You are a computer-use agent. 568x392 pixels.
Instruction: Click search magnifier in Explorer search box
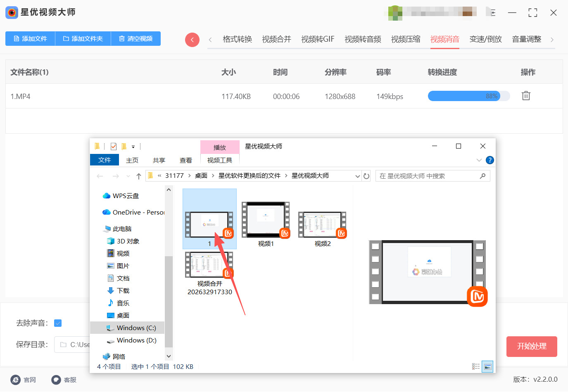pyautogui.click(x=482, y=176)
